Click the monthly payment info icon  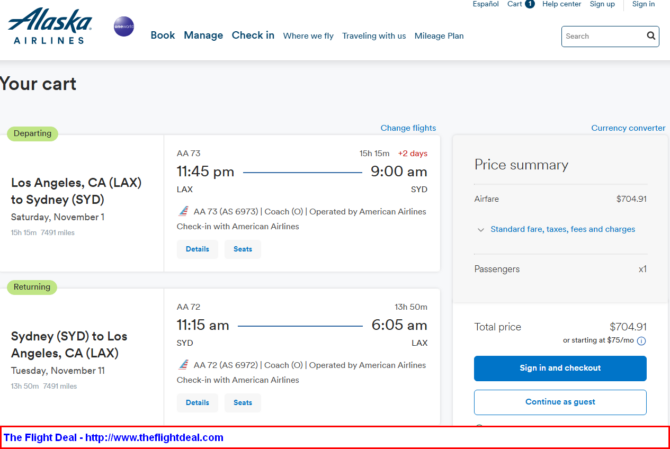(641, 341)
